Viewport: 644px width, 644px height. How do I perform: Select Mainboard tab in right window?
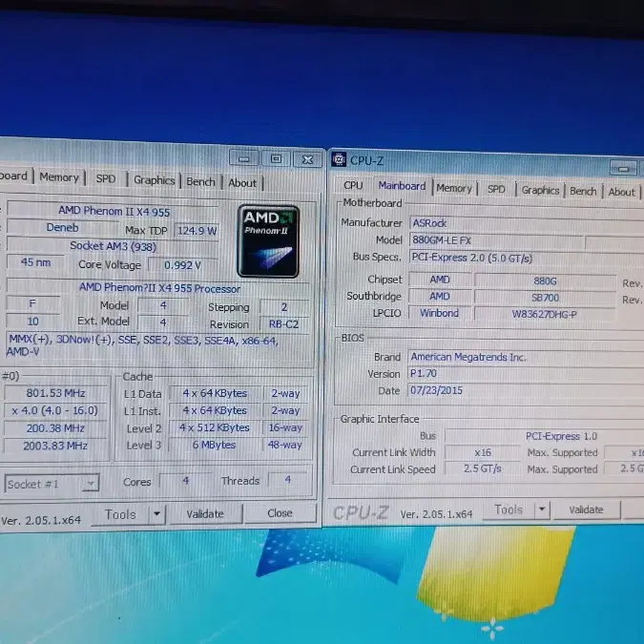[x=402, y=186]
